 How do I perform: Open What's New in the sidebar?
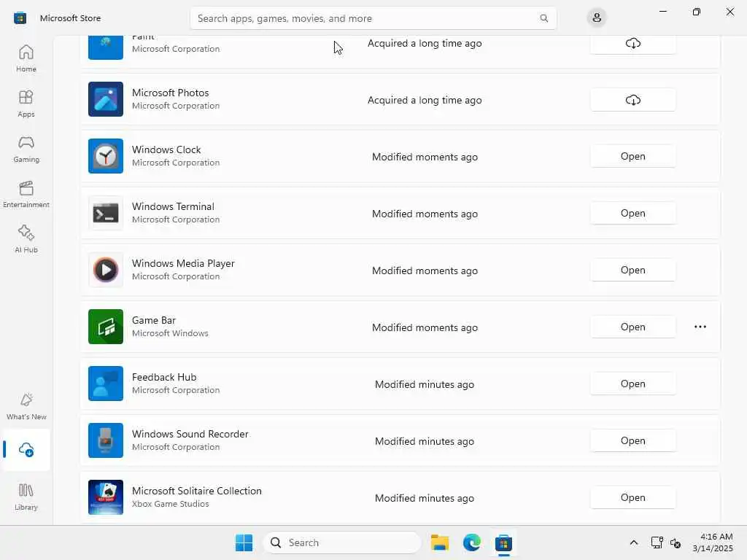(x=26, y=406)
